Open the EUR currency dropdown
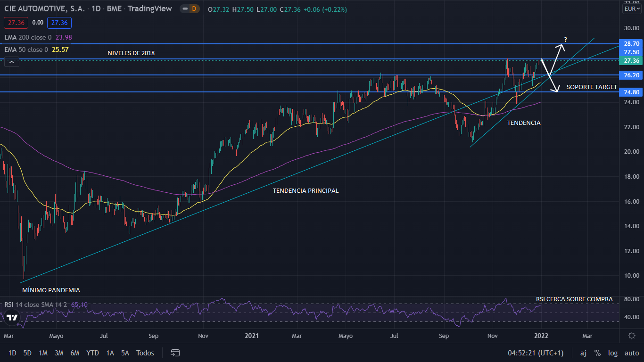The width and height of the screenshot is (644, 362). tap(631, 9)
